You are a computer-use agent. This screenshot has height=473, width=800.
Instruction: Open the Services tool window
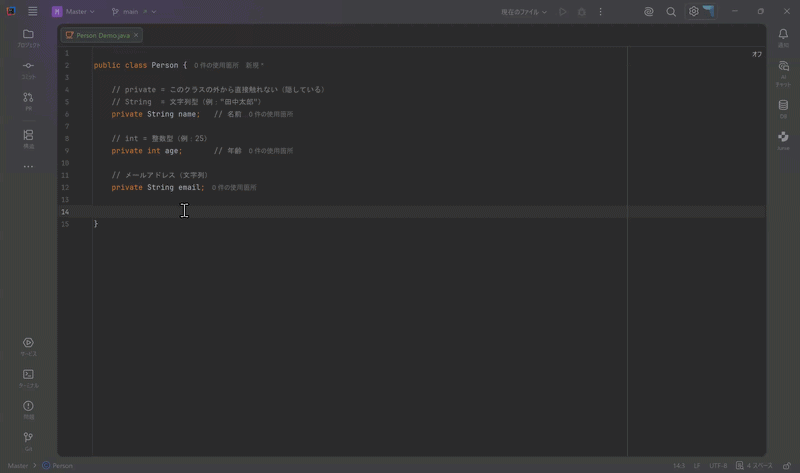(29, 346)
